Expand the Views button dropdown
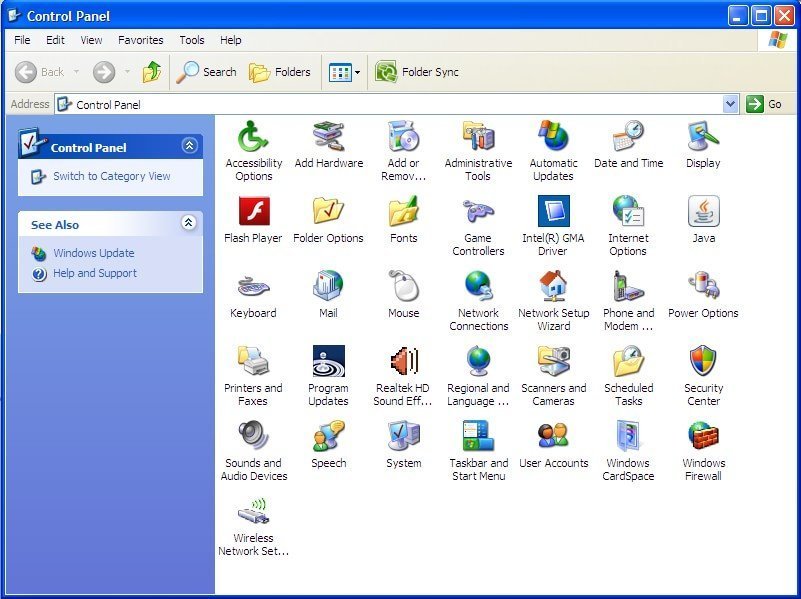Screen dimensions: 801x599 click(x=357, y=72)
